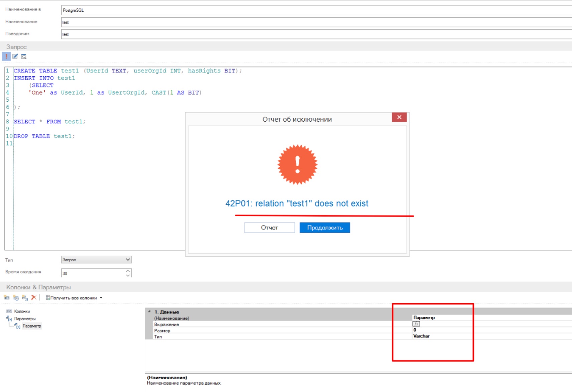Click the new parameter toolbar icon
This screenshot has height=392, width=572.
[x=25, y=297]
